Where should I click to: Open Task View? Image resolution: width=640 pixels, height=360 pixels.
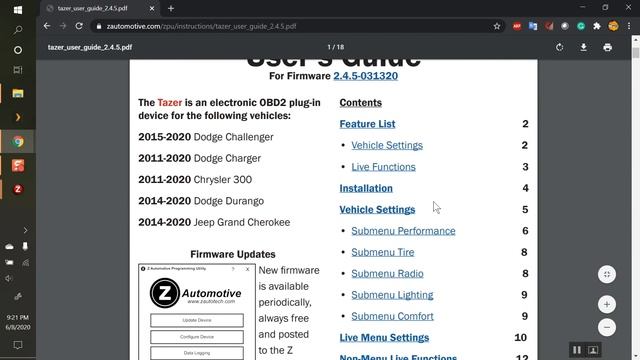[x=18, y=70]
